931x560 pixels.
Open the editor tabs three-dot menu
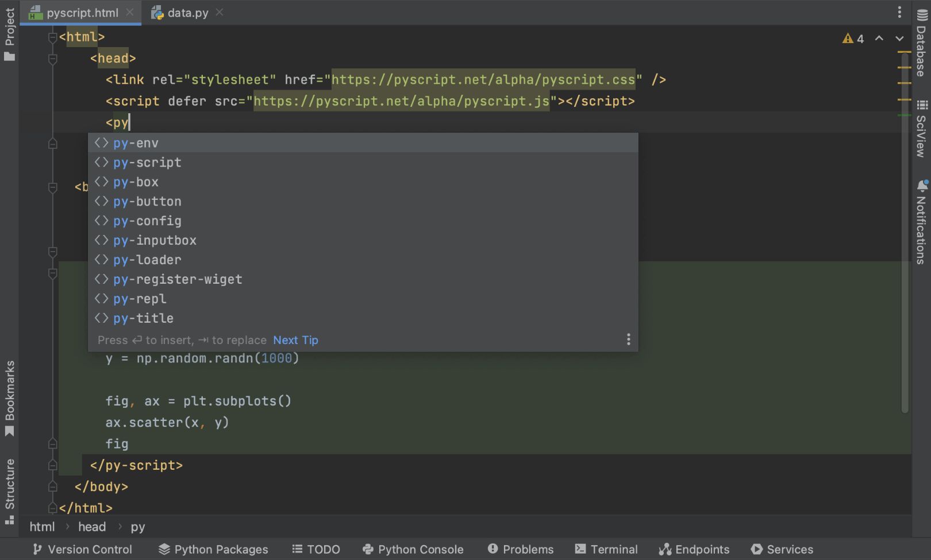point(899,12)
